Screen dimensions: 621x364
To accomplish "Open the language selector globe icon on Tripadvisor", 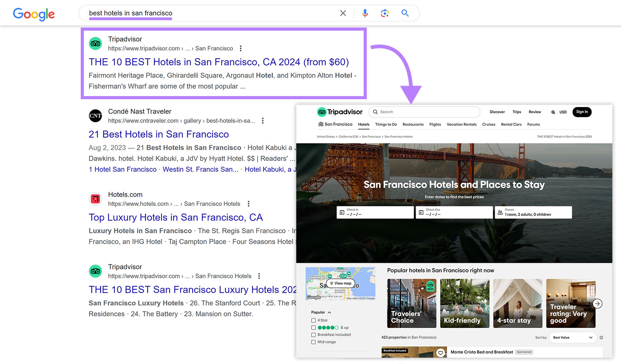I will (x=553, y=112).
